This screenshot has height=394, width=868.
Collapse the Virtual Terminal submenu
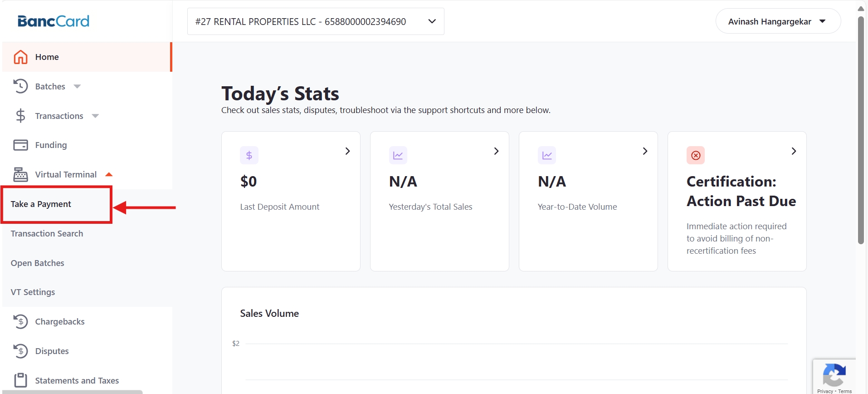pos(109,175)
